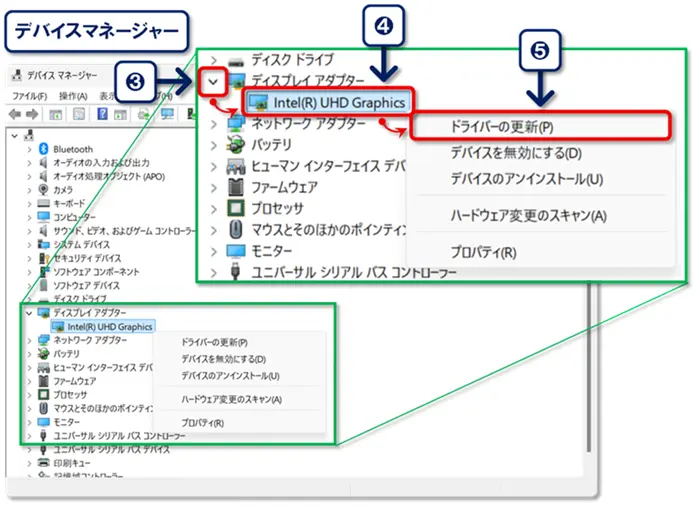Expand モニター chevron in the enlarged inset
This screenshot has height=506, width=700.
pos(214,251)
